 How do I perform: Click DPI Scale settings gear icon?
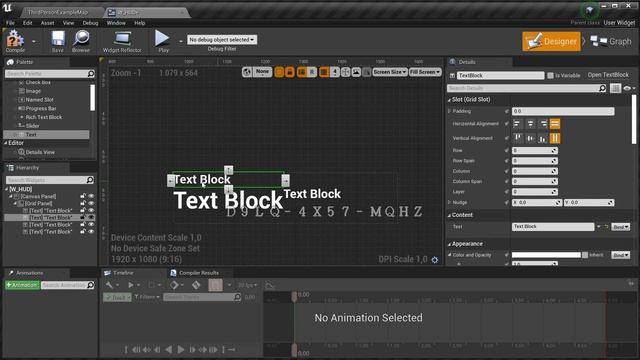pyautogui.click(x=435, y=260)
